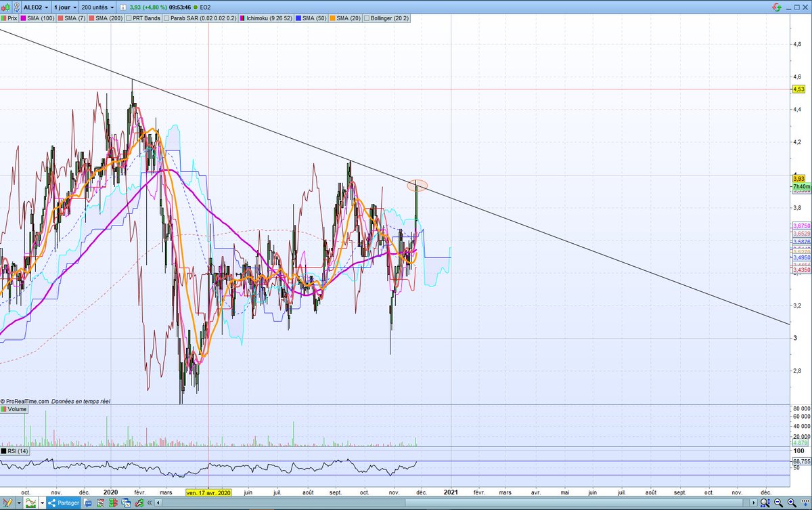
Task: Click the add indicator chart icon
Action: pos(31,503)
